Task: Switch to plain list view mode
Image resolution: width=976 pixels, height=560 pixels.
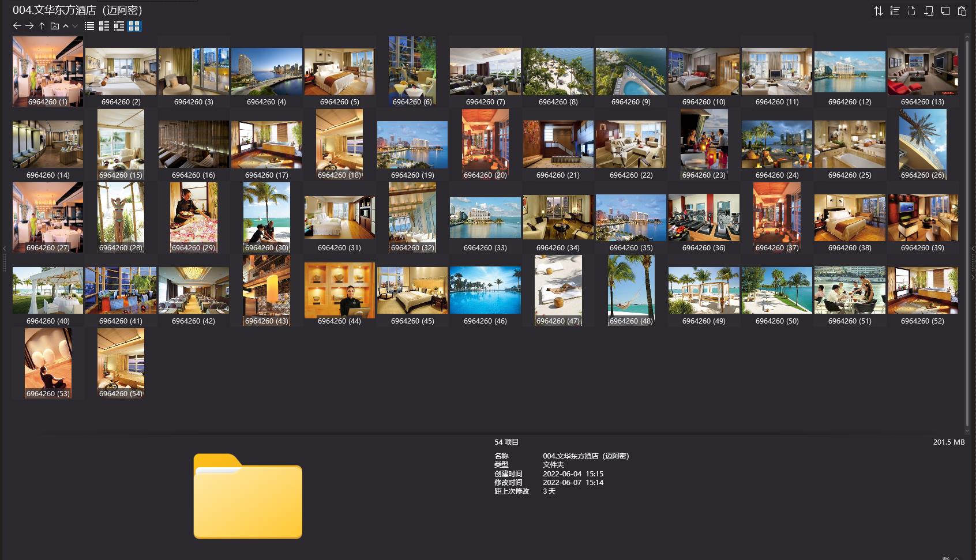Action: coord(89,26)
